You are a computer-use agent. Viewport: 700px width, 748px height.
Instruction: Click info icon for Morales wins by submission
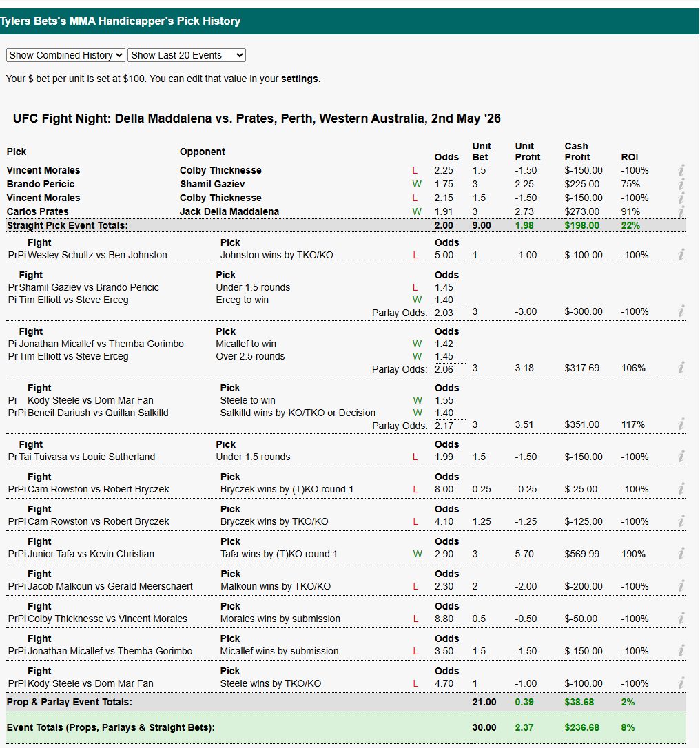coord(681,619)
